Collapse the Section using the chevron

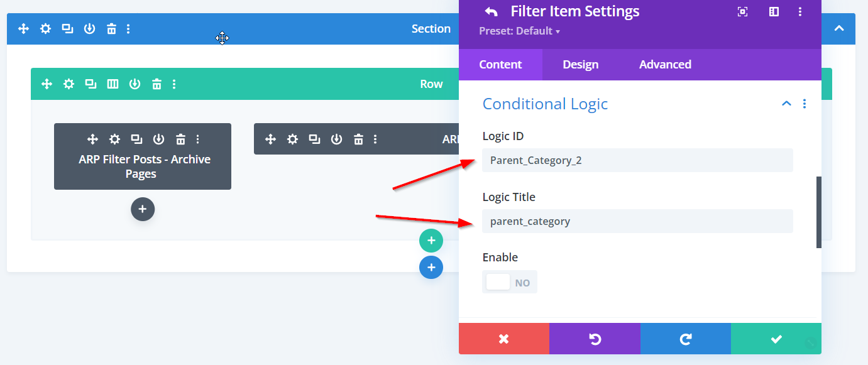pos(838,29)
